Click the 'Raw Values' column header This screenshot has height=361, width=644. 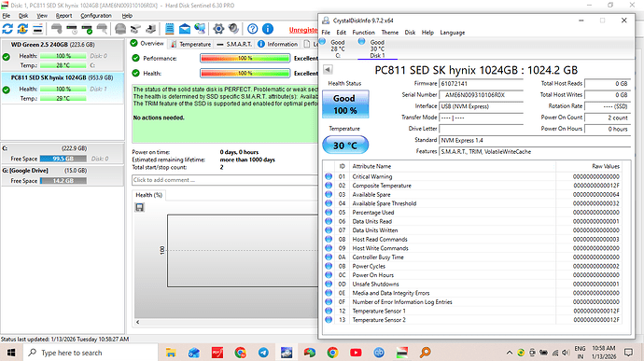point(589,166)
